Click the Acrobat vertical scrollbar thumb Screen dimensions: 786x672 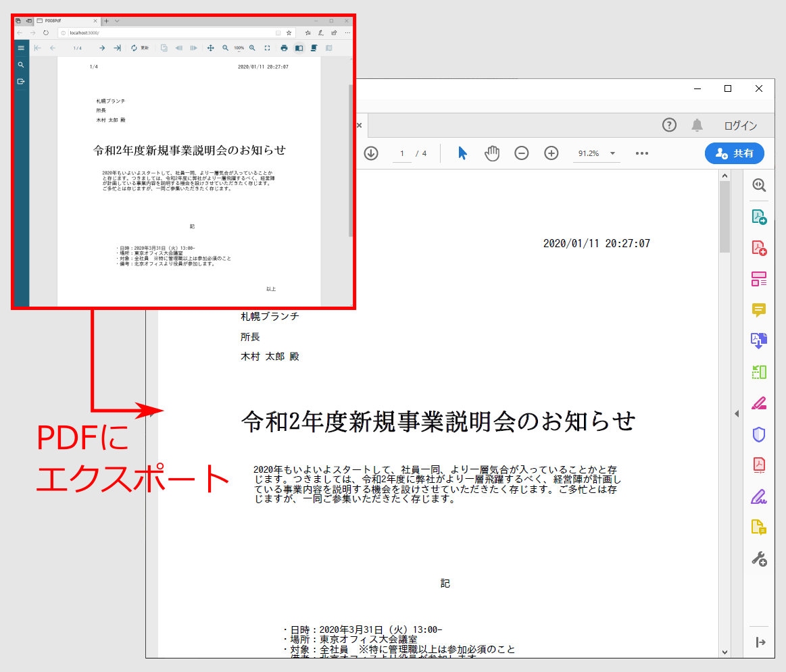point(725,217)
